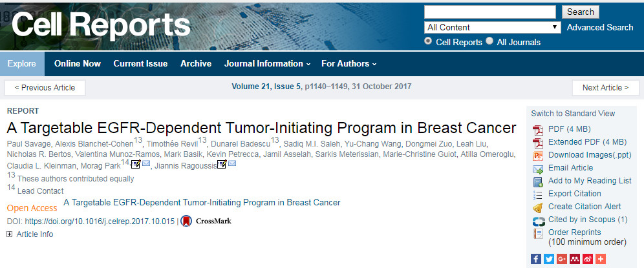
Task: Share article via Facebook icon
Action: 536,259
